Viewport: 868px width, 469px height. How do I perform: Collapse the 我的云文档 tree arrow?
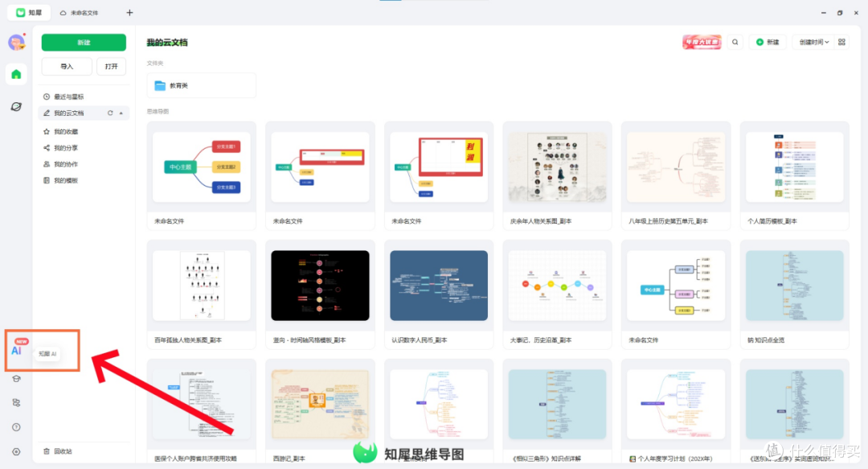pyautogui.click(x=121, y=113)
